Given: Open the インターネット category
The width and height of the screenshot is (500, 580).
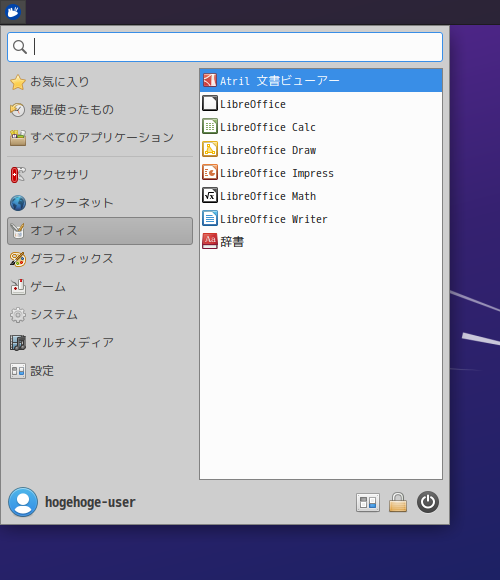Looking at the screenshot, I should 100,203.
